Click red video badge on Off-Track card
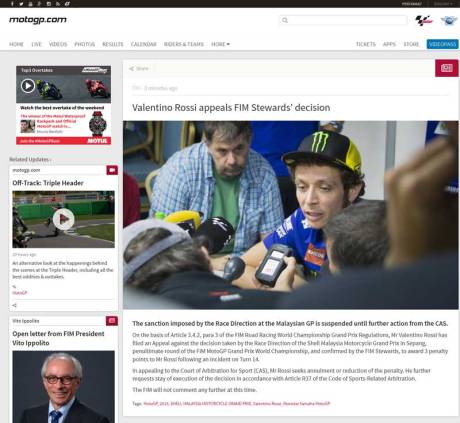This screenshot has width=460, height=423. (112, 170)
